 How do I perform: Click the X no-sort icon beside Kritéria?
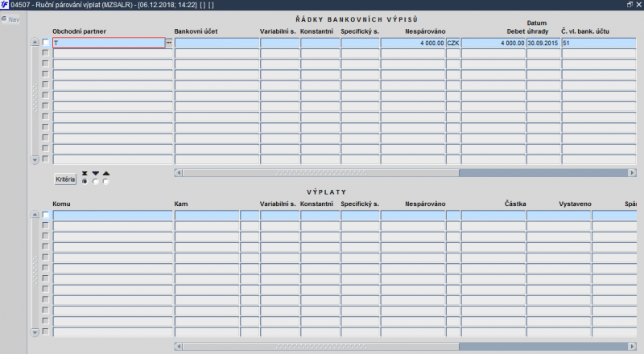tap(85, 173)
